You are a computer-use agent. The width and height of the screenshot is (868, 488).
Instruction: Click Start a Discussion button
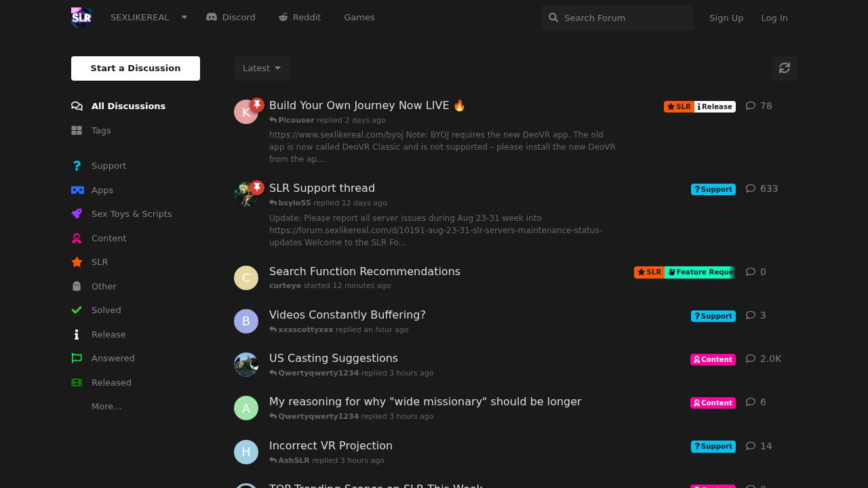click(136, 68)
